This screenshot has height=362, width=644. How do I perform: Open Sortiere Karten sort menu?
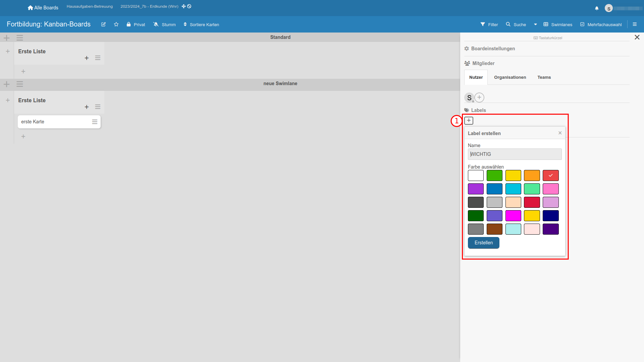(201, 24)
